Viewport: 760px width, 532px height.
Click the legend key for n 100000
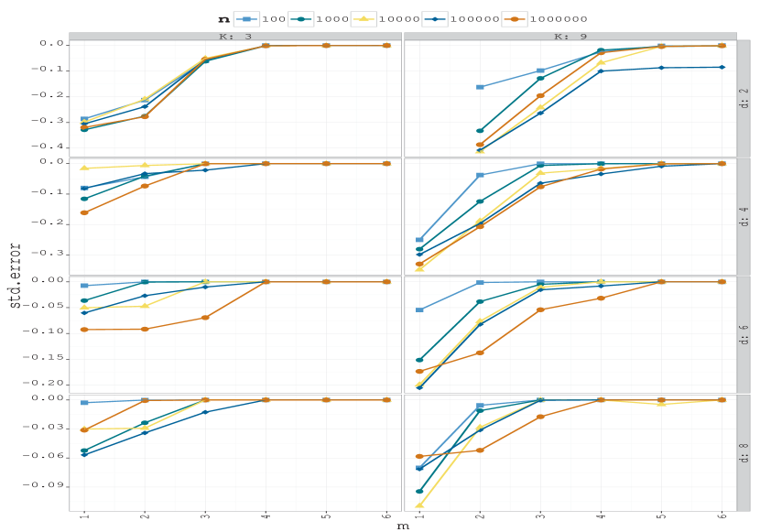point(435,19)
